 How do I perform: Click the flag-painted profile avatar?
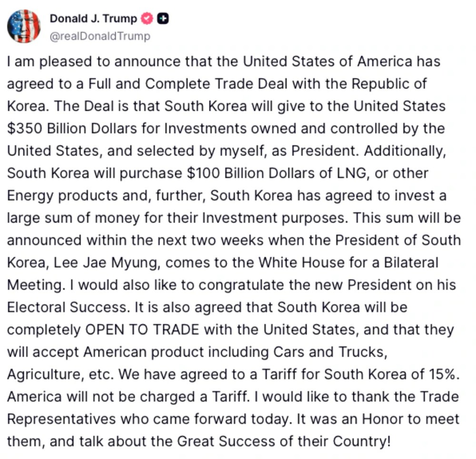pyautogui.click(x=24, y=26)
